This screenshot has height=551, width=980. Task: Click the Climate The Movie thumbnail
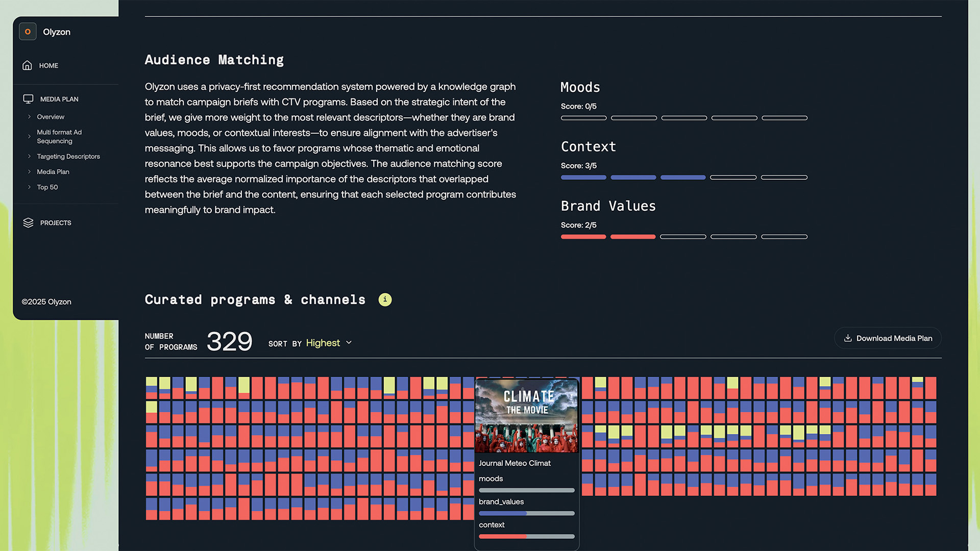pos(526,416)
